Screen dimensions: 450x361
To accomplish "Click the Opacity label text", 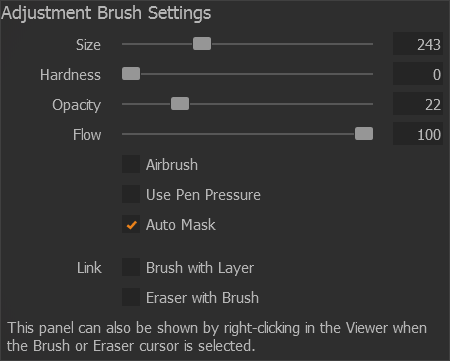I will tap(77, 105).
